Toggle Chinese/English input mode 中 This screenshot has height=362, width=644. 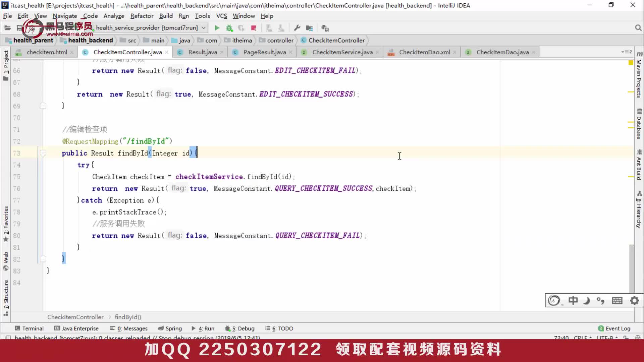point(573,300)
